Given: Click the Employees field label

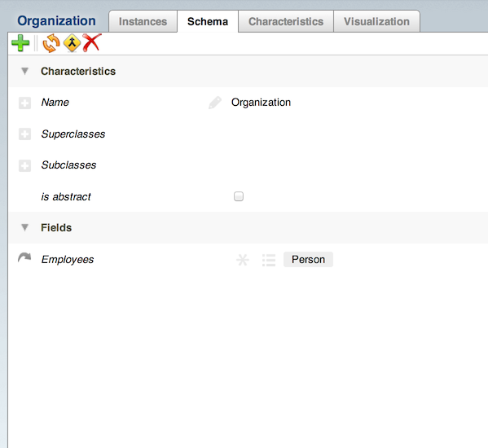Looking at the screenshot, I should (x=68, y=260).
